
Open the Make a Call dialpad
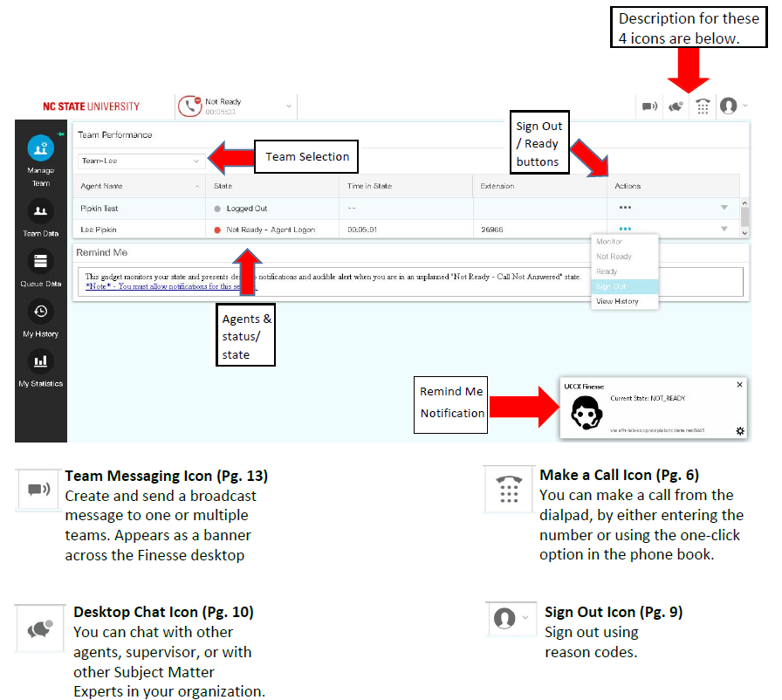(x=703, y=106)
